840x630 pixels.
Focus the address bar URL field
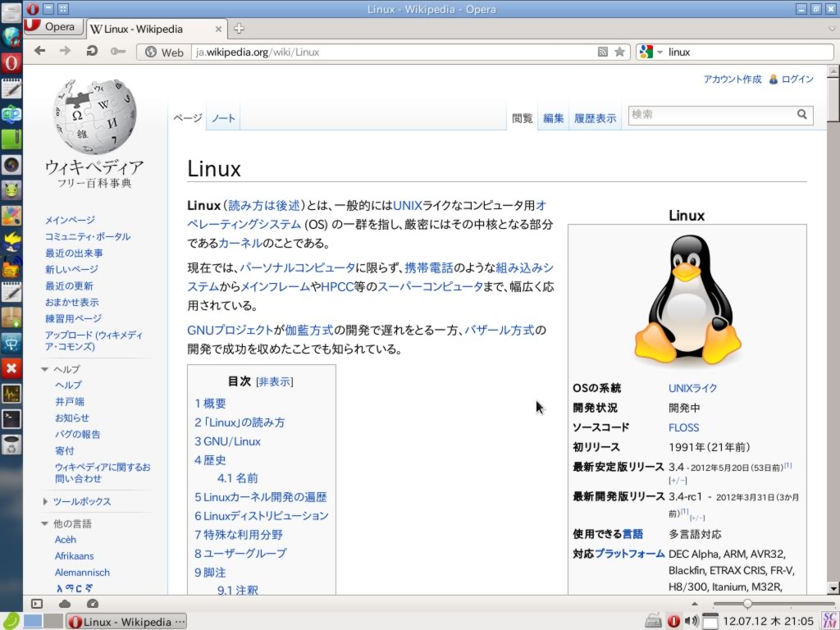click(395, 52)
